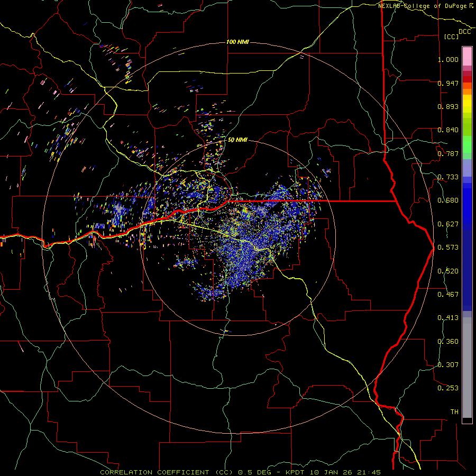The image size is (476, 476).
Task: Click the 0.573 legend value
Action: (448, 248)
